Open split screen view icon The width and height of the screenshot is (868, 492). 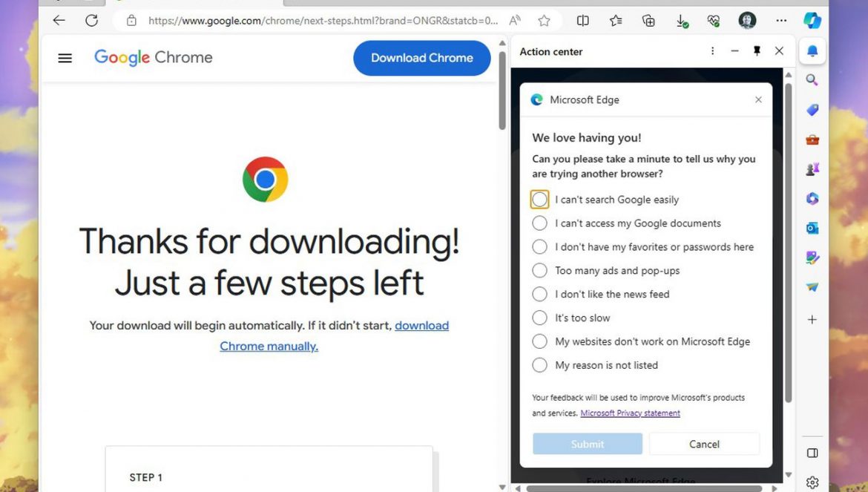point(583,21)
